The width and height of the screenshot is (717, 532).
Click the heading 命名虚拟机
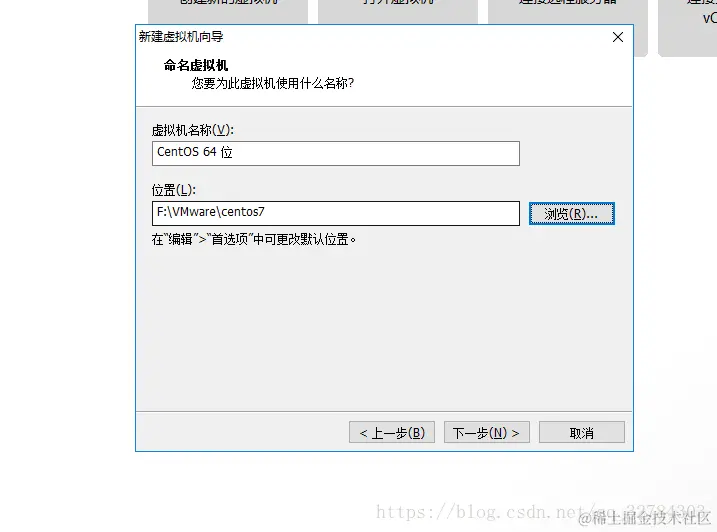click(x=196, y=65)
